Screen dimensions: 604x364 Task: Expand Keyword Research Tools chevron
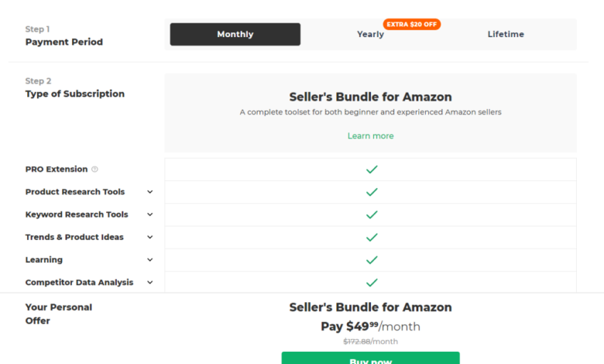[x=150, y=215]
